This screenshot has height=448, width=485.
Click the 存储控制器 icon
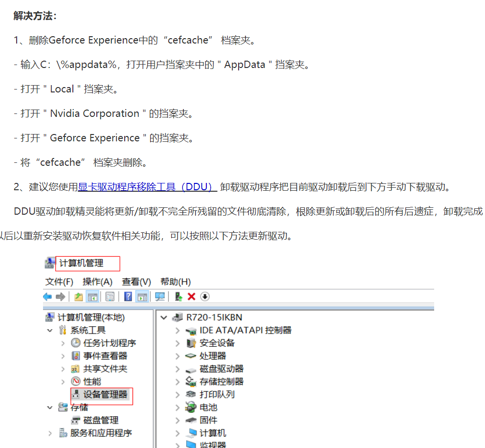(x=191, y=382)
